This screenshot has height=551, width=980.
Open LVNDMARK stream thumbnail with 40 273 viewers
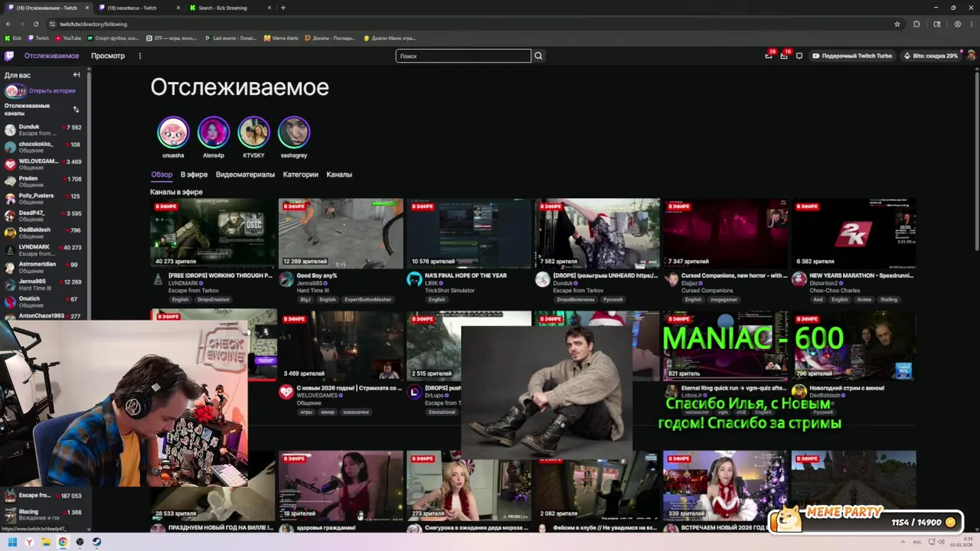point(213,233)
